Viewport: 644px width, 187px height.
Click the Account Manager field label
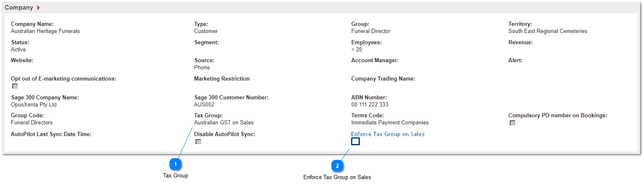point(375,61)
